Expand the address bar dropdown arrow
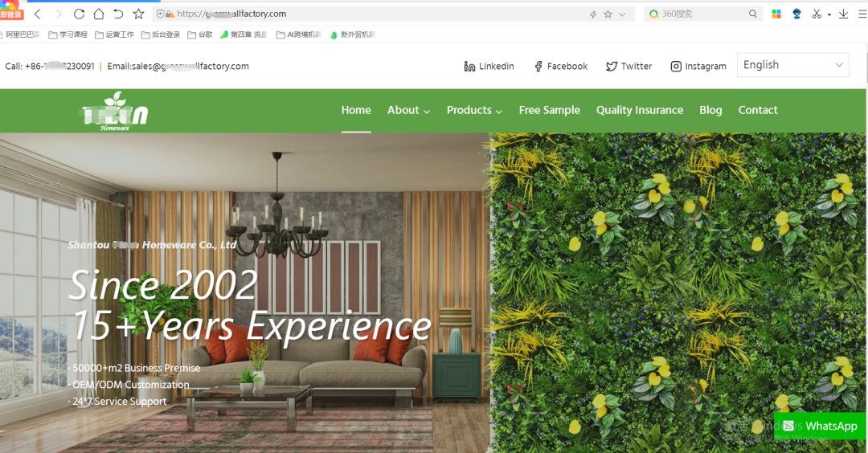Image resolution: width=868 pixels, height=453 pixels. point(622,14)
